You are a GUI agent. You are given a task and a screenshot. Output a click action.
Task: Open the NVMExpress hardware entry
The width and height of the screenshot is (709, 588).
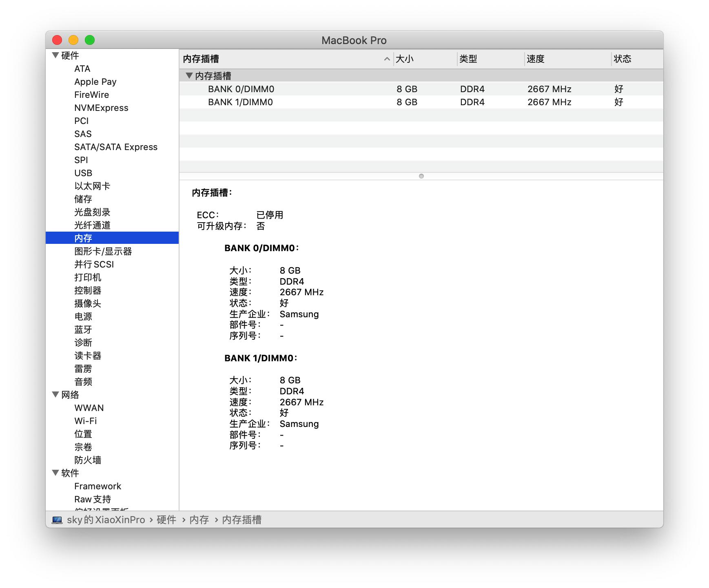[101, 108]
